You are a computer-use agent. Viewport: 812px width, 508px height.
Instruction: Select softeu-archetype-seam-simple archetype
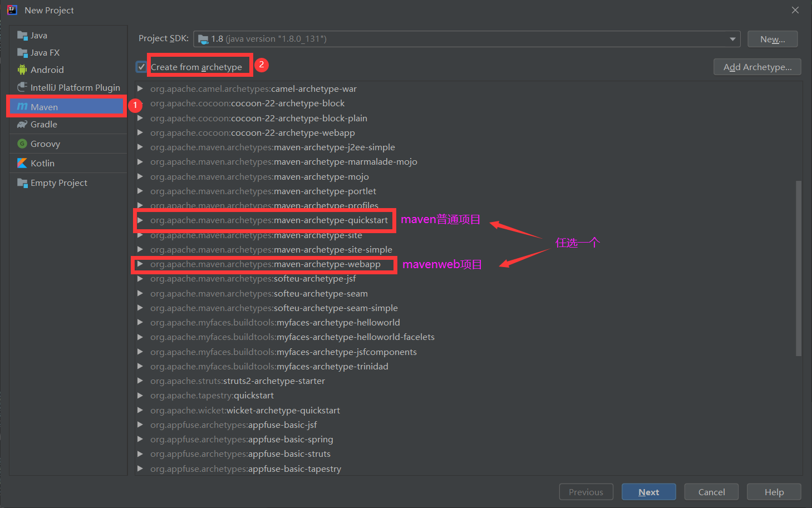(274, 308)
